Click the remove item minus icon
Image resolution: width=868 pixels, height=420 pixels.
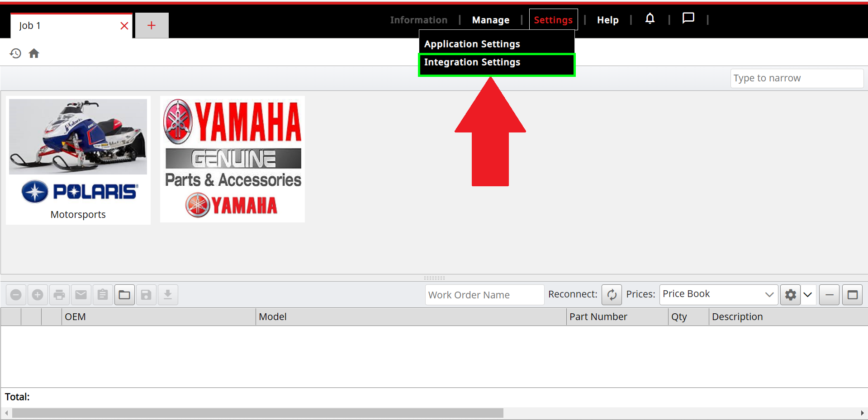tap(16, 295)
